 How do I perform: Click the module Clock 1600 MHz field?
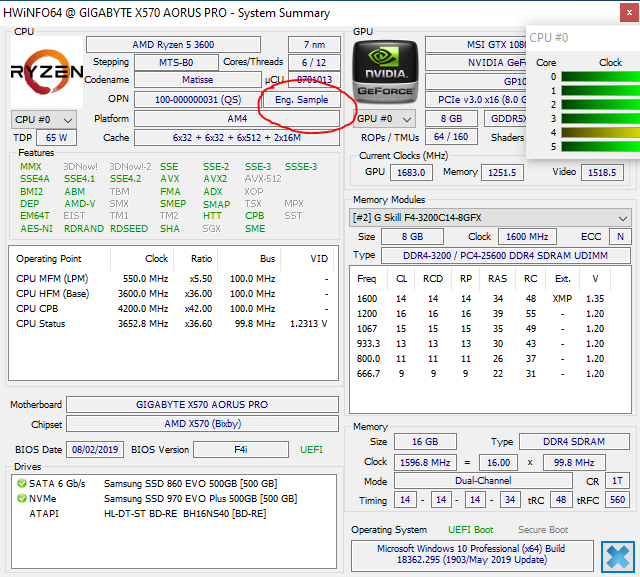click(527, 237)
